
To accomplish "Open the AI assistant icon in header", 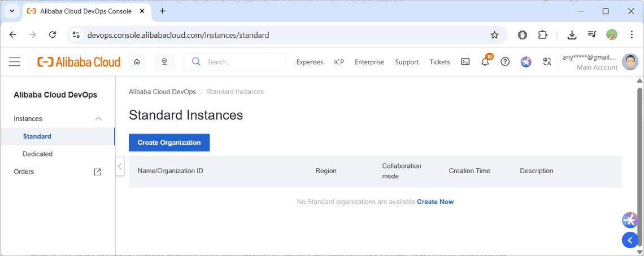I will pyautogui.click(x=526, y=62).
